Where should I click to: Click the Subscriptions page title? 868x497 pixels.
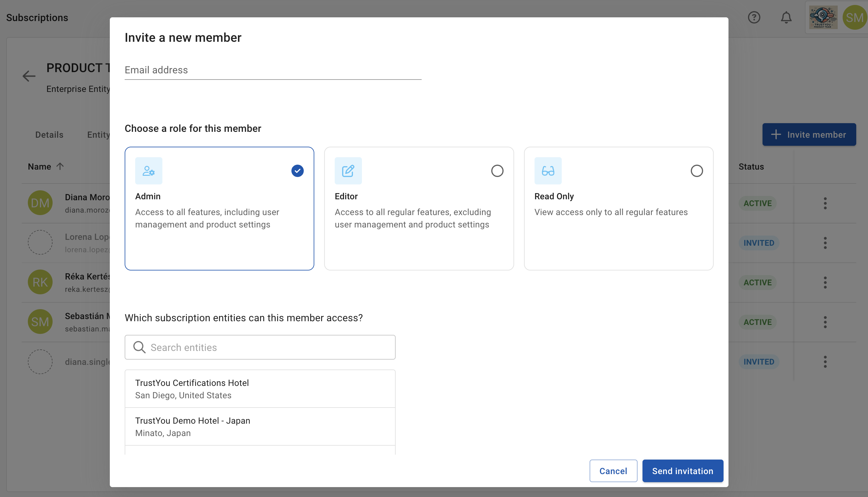[37, 17]
